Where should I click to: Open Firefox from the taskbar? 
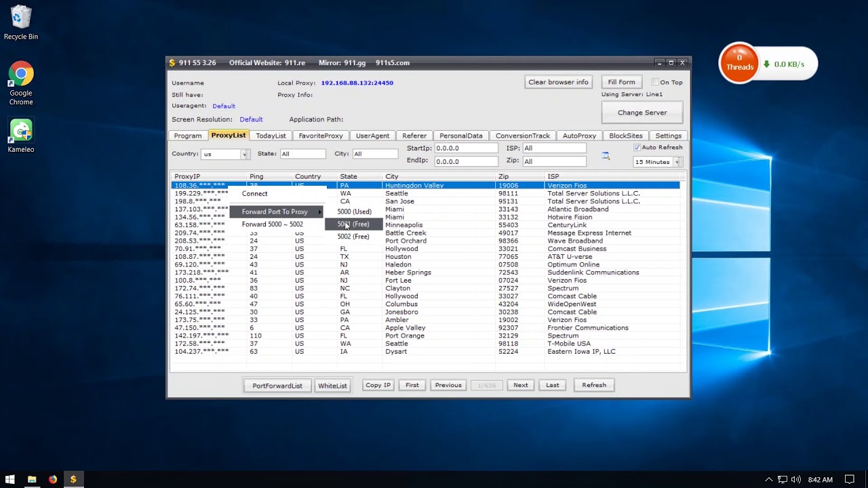[53, 479]
